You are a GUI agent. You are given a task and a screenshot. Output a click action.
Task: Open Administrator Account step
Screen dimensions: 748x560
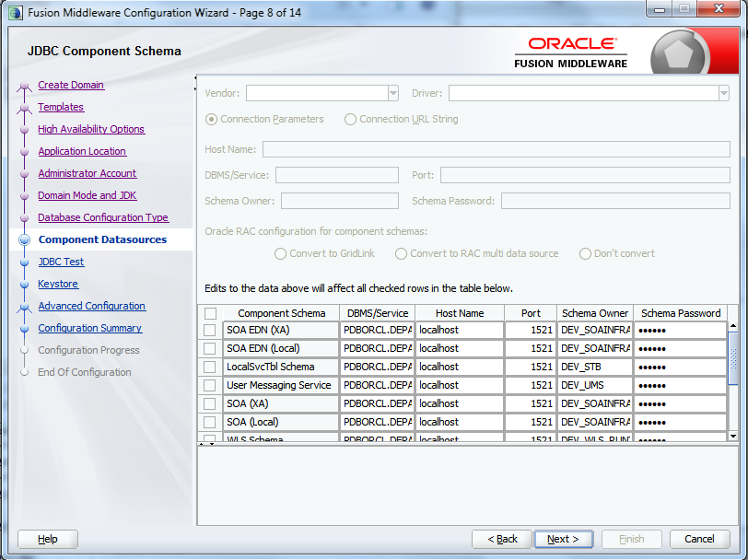click(x=88, y=173)
